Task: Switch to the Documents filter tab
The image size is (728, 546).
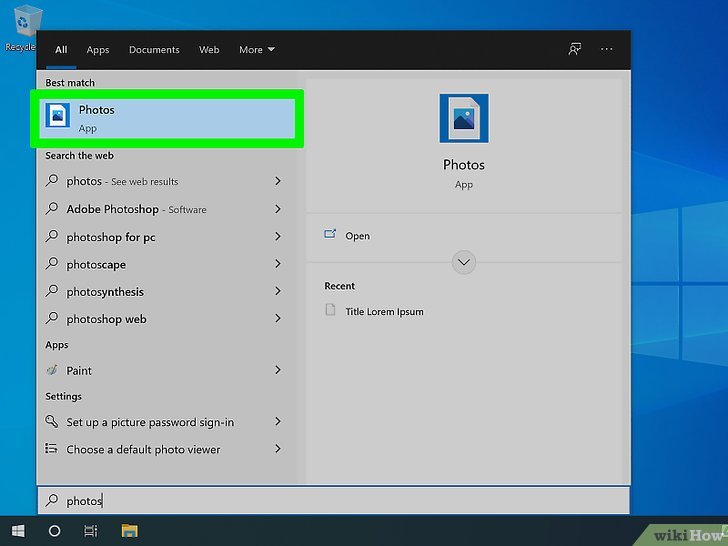Action: pos(154,49)
